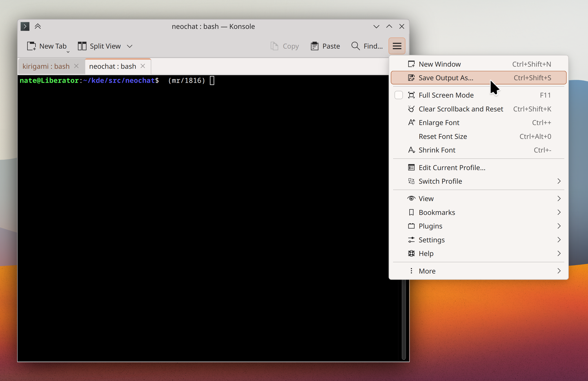
Task: Toggle the Full Screen Mode checkbox
Action: [x=399, y=95]
